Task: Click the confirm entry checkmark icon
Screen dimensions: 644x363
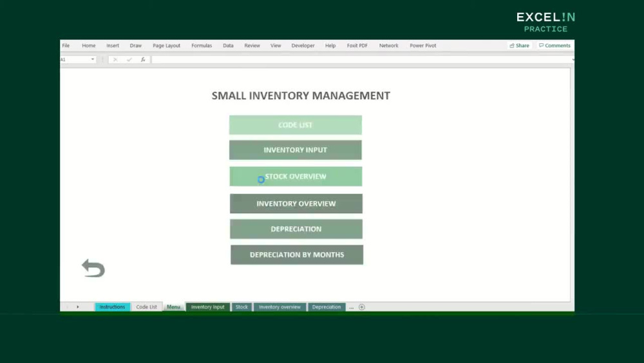Action: (x=129, y=59)
